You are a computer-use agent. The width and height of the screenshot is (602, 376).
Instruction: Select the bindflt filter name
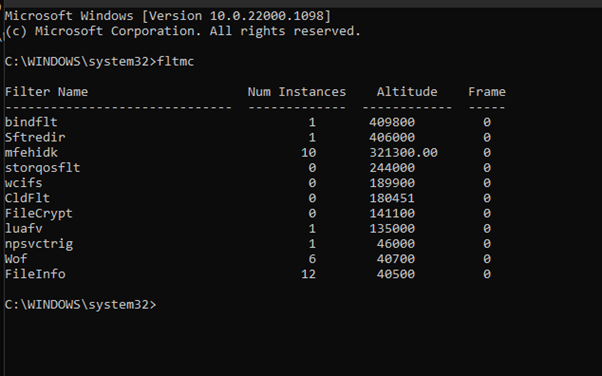31,122
